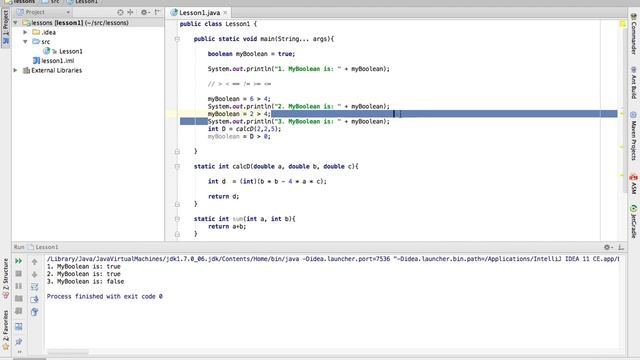The width and height of the screenshot is (640, 360).
Task: Click code line 'return a+b;'
Action: [x=227, y=227]
